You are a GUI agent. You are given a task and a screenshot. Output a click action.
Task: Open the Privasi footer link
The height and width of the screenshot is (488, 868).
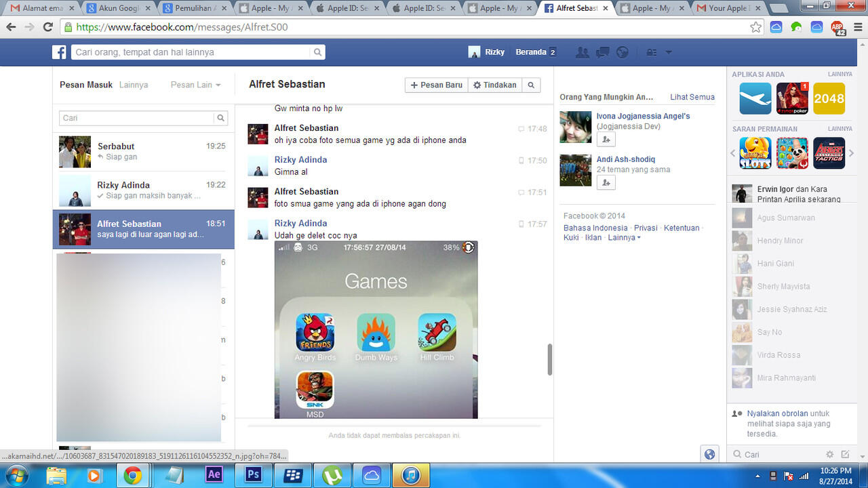click(646, 228)
